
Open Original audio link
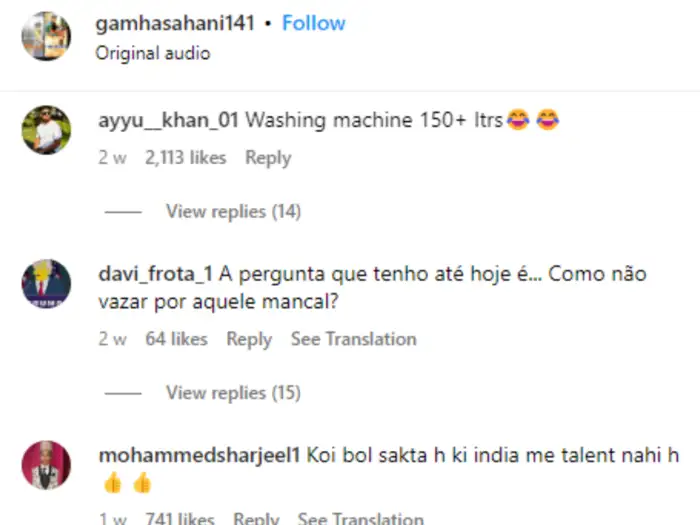[x=153, y=53]
